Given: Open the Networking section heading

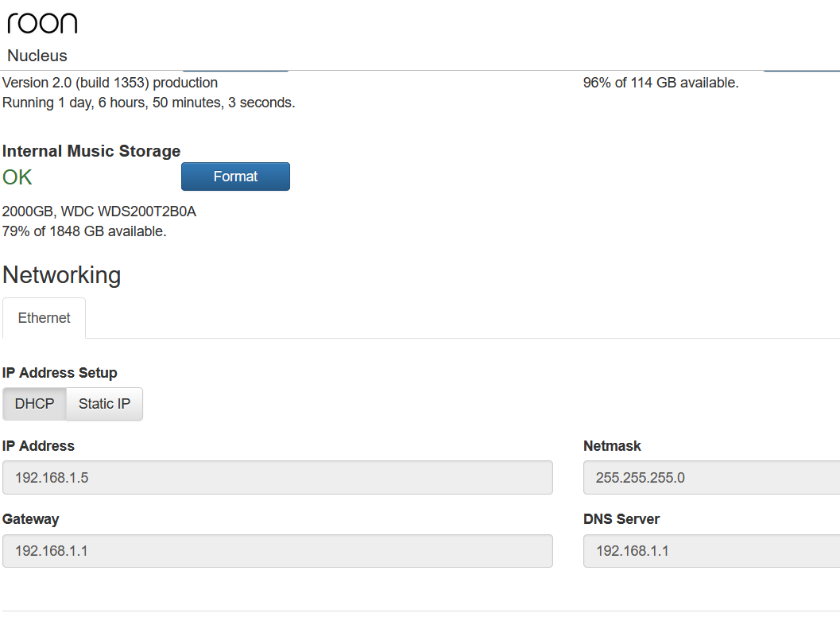Looking at the screenshot, I should tap(61, 275).
